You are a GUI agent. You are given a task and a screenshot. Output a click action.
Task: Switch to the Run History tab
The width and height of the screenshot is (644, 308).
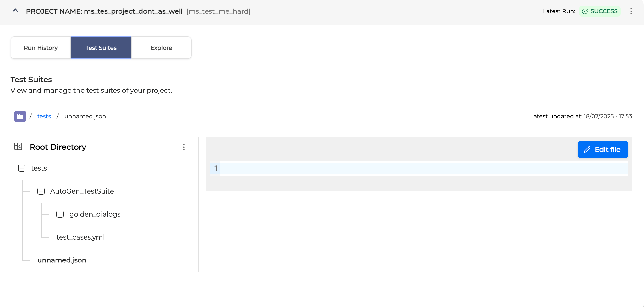pos(40,47)
